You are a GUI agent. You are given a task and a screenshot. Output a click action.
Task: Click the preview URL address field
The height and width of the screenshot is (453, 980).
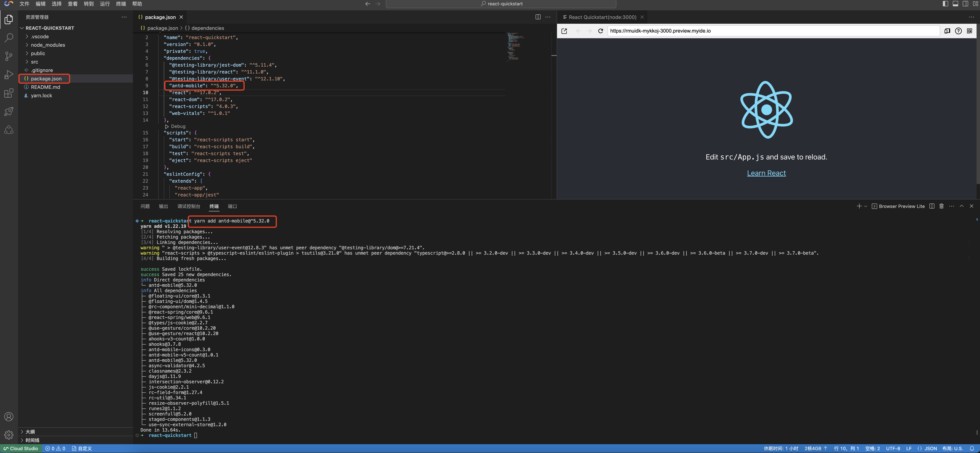click(772, 31)
